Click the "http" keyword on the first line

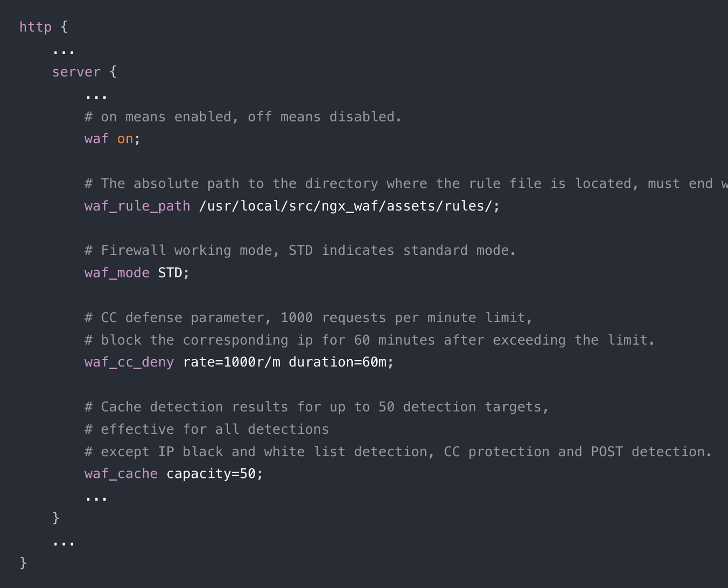pos(35,27)
